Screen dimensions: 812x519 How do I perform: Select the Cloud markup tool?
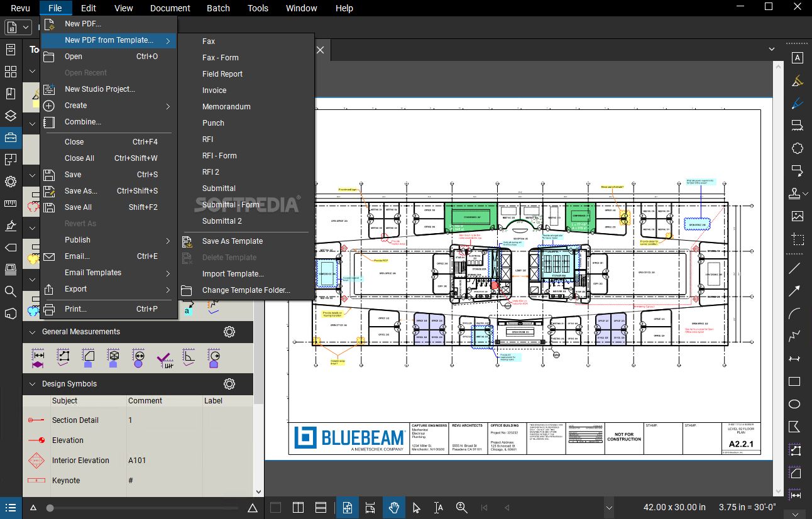point(797,148)
